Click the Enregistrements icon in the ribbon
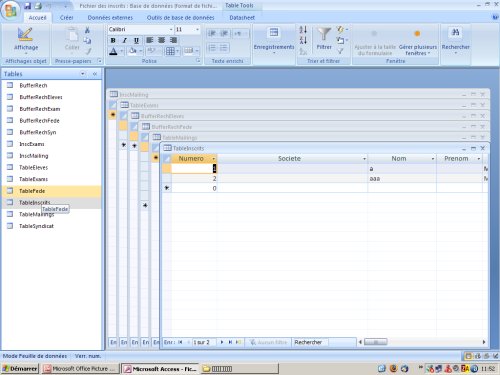500x375 pixels. (x=274, y=33)
